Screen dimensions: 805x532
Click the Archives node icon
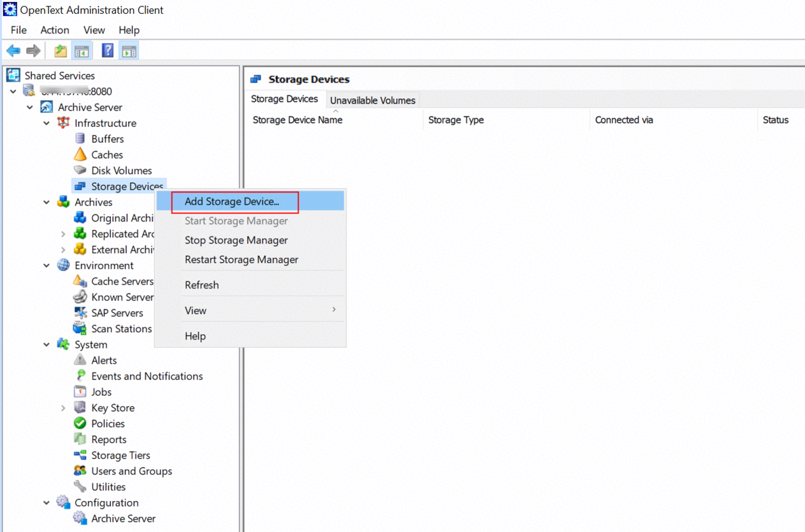tap(63, 202)
